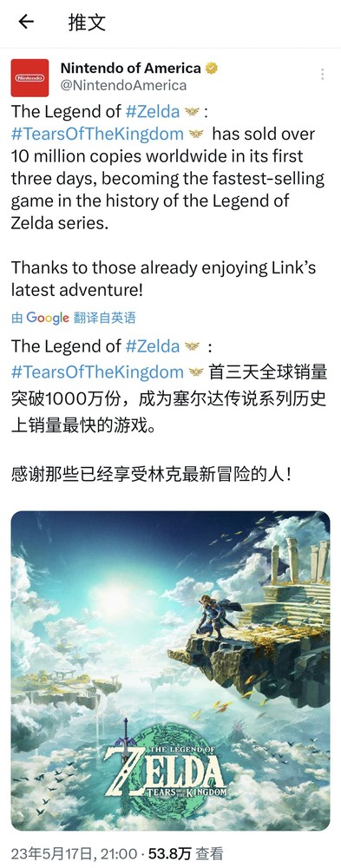Click the emblem emoji after English #TearsOfTheKingdom
The width and height of the screenshot is (341, 868).
pyautogui.click(x=195, y=134)
